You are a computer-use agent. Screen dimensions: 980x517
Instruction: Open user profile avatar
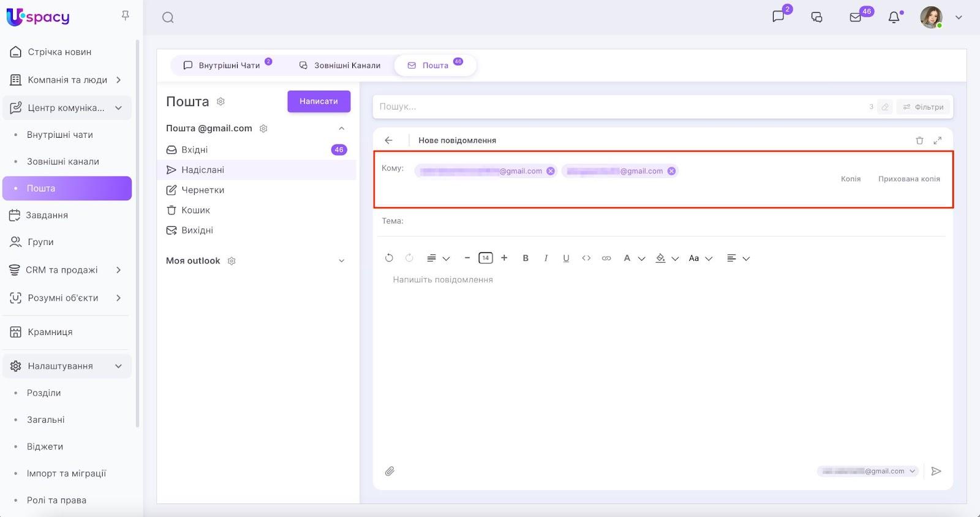pyautogui.click(x=931, y=17)
